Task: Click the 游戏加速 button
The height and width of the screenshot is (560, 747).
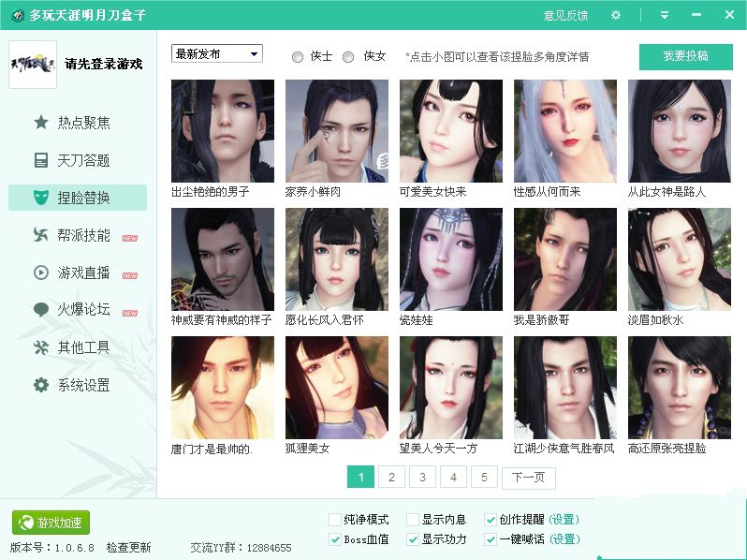Action: tap(51, 523)
